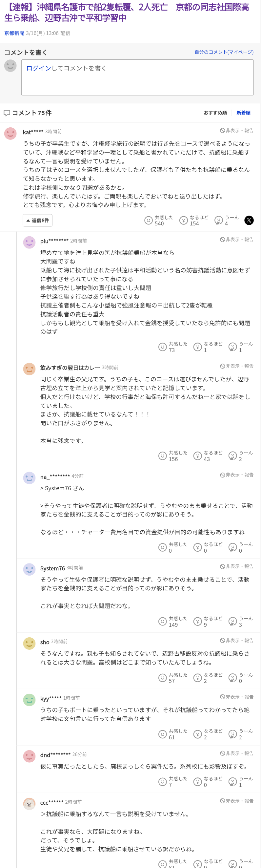Click the ログイン link in comment box

coord(38,68)
